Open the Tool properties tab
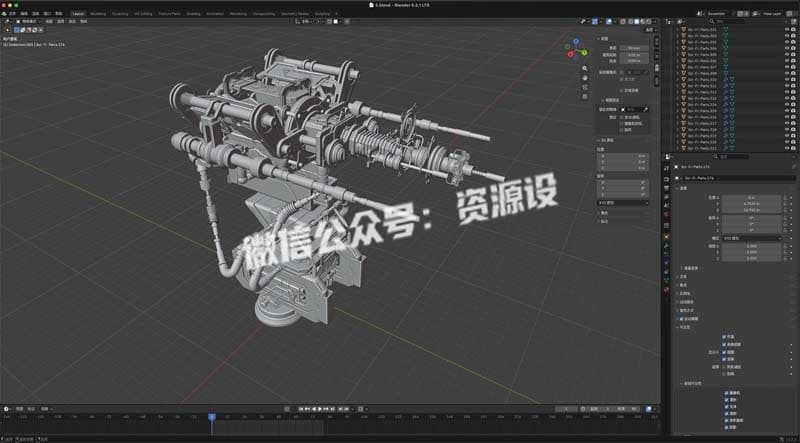The height and width of the screenshot is (443, 800). [666, 168]
